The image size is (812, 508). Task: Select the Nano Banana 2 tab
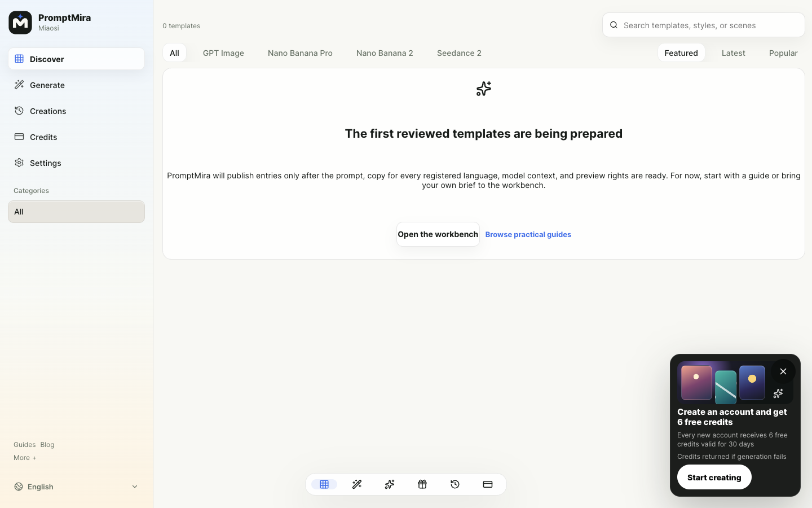click(385, 52)
